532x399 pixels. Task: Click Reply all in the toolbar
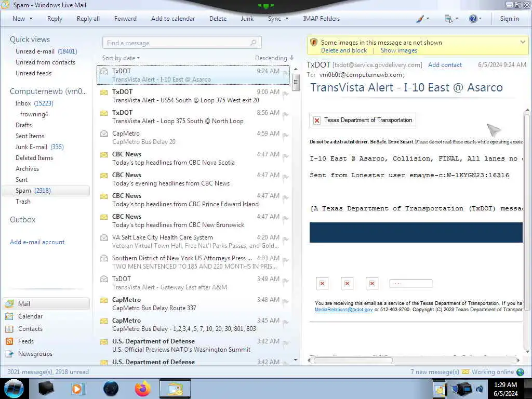pos(88,19)
